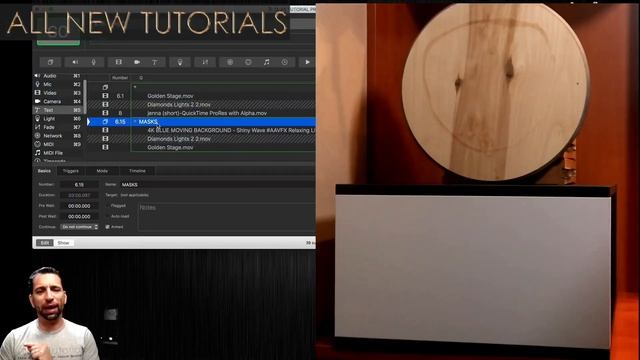Select the jenna (short)-QuickTime ProRes with Alpha.mov cue
Image resolution: width=640 pixels, height=360 pixels.
(x=207, y=113)
